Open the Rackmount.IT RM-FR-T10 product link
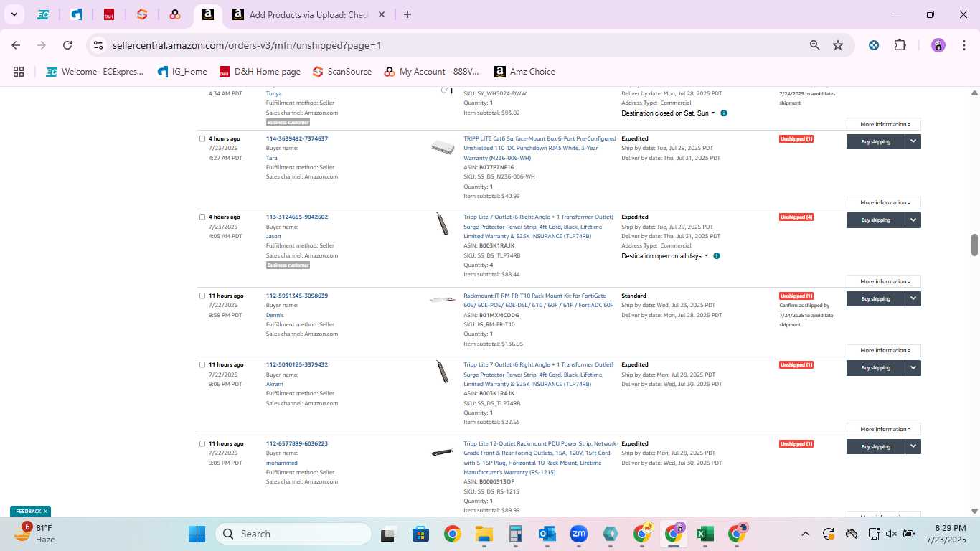Viewport: 980px width, 551px height. [x=538, y=300]
